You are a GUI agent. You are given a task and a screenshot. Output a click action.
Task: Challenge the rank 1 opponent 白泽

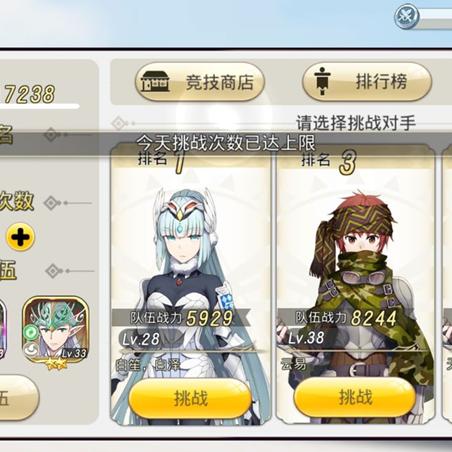(x=190, y=398)
